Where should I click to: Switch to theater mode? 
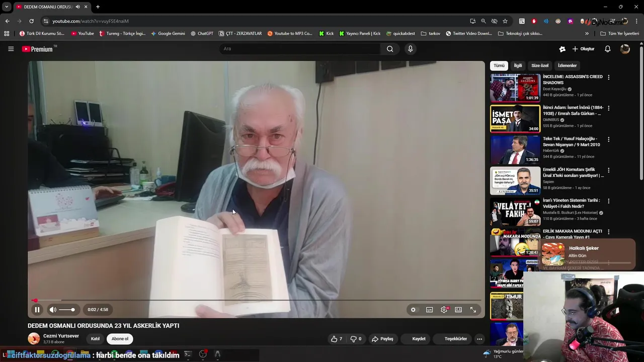pyautogui.click(x=458, y=310)
